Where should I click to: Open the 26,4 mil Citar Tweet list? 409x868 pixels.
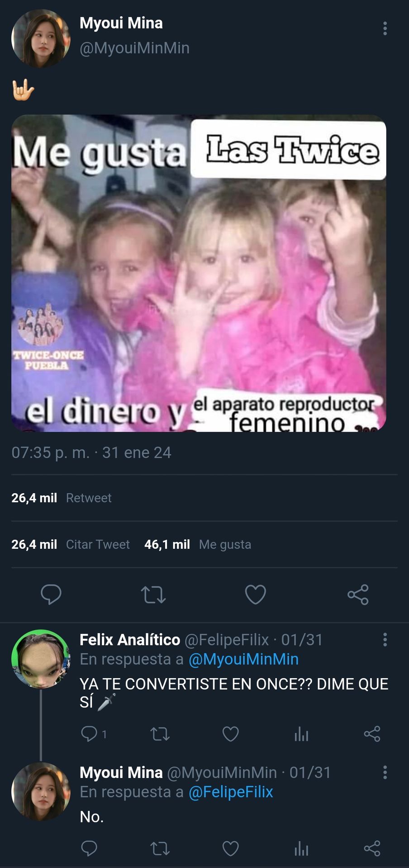(71, 544)
